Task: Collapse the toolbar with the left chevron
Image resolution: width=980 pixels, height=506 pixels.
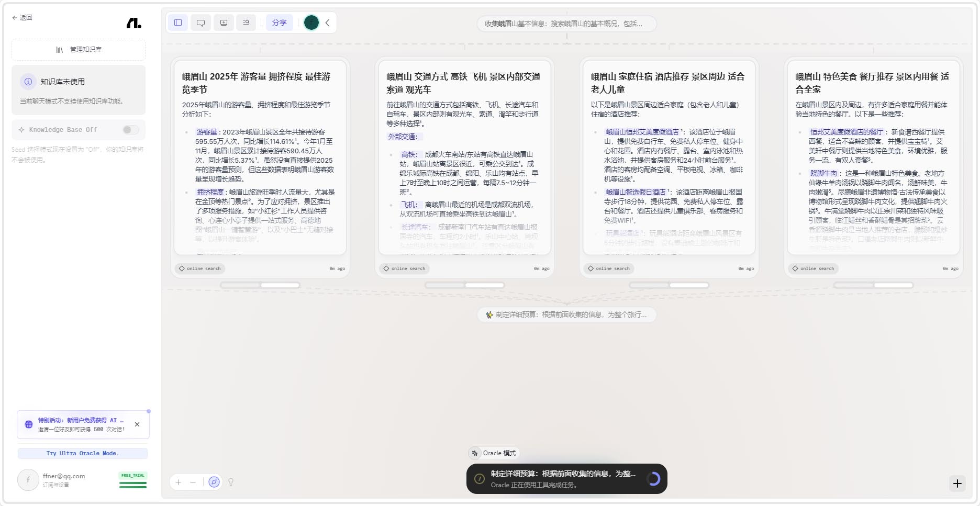Action: pyautogui.click(x=328, y=23)
